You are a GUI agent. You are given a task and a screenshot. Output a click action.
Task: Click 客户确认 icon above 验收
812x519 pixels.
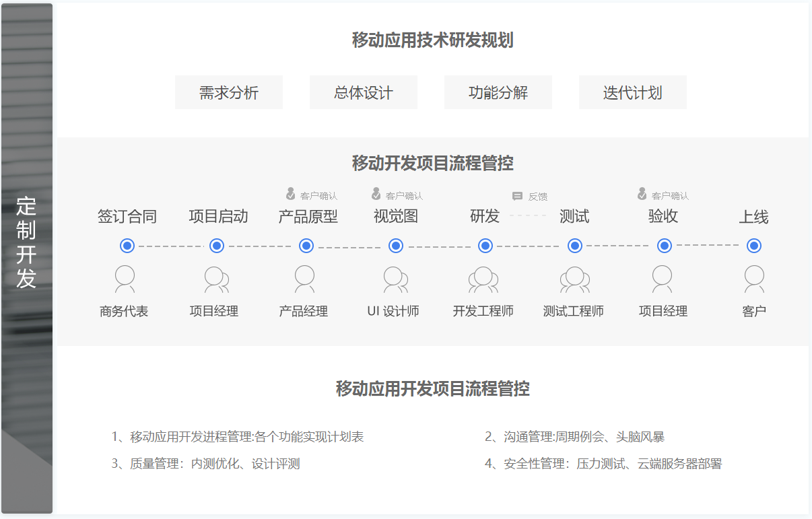642,195
